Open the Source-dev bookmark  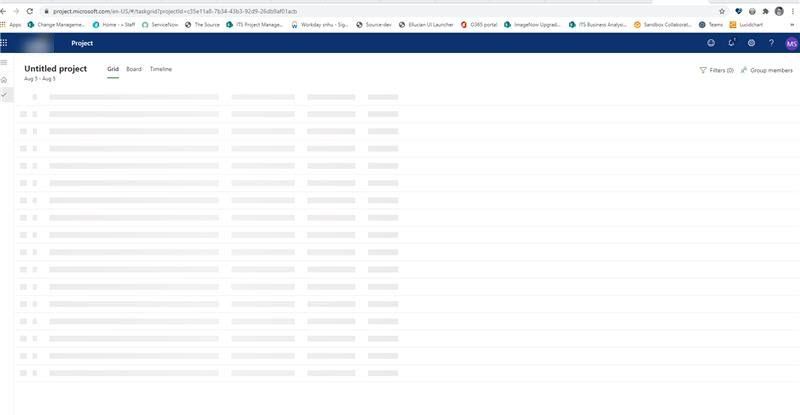pos(374,25)
